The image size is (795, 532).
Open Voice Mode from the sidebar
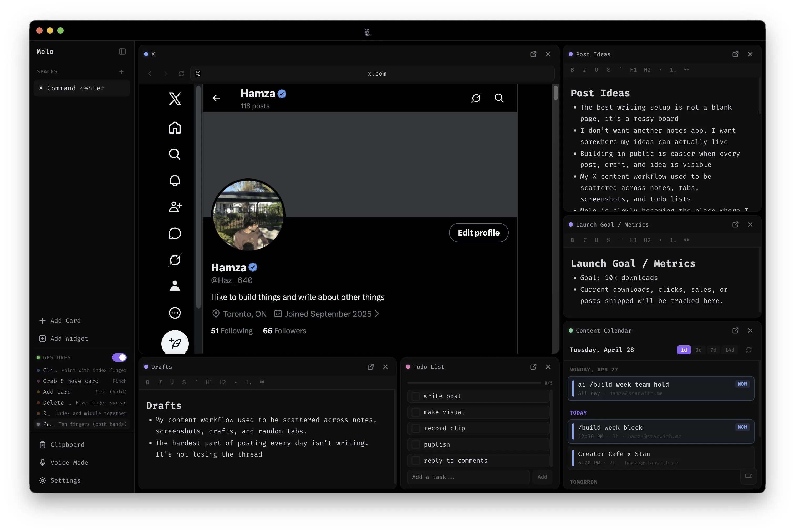click(63, 463)
